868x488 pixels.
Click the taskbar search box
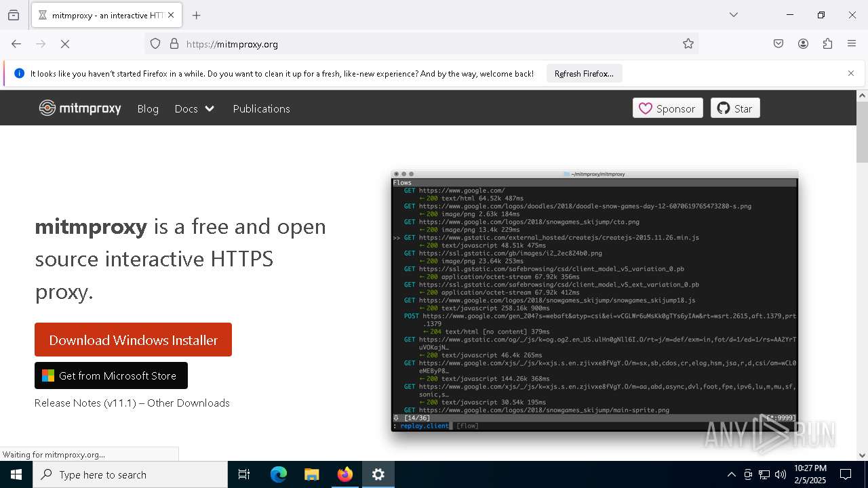coord(130,474)
